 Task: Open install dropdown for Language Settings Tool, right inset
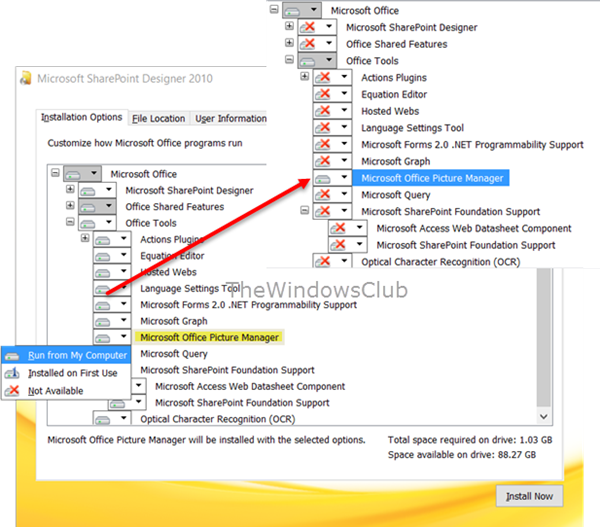coord(344,127)
